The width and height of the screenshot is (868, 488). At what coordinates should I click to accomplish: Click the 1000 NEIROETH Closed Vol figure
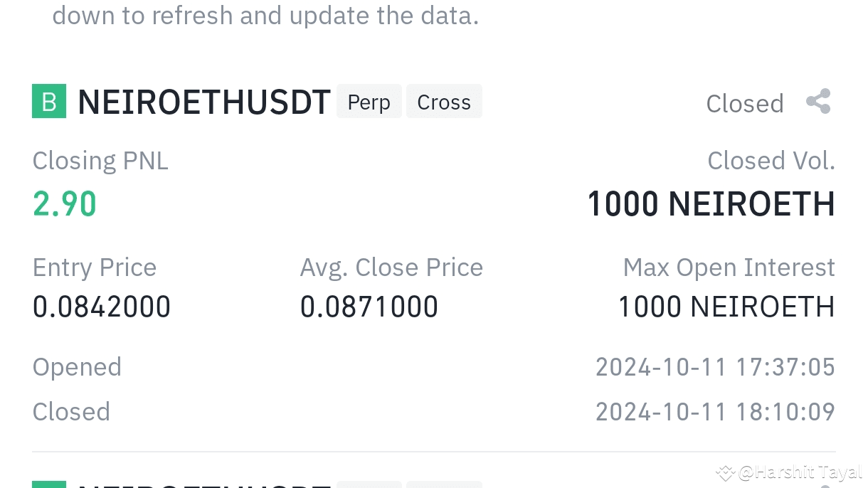click(x=711, y=203)
